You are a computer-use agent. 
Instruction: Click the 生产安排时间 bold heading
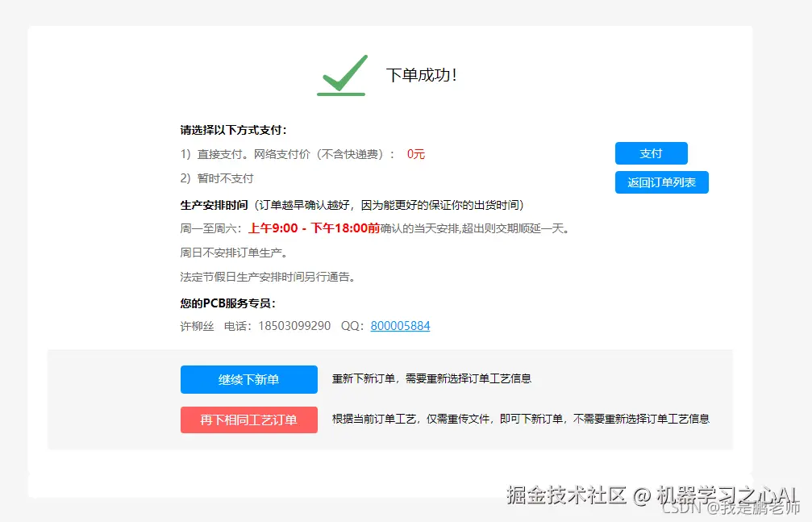coord(213,204)
